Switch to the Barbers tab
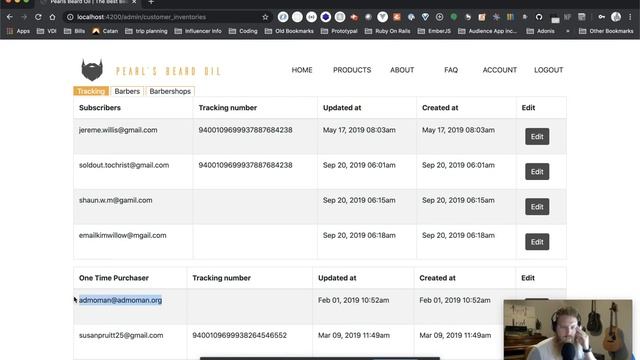 (127, 91)
